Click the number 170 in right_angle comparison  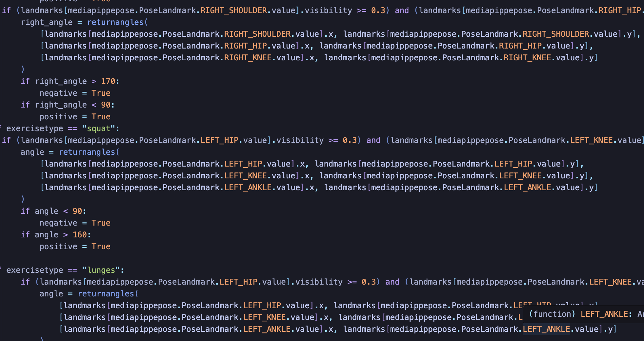pos(108,81)
